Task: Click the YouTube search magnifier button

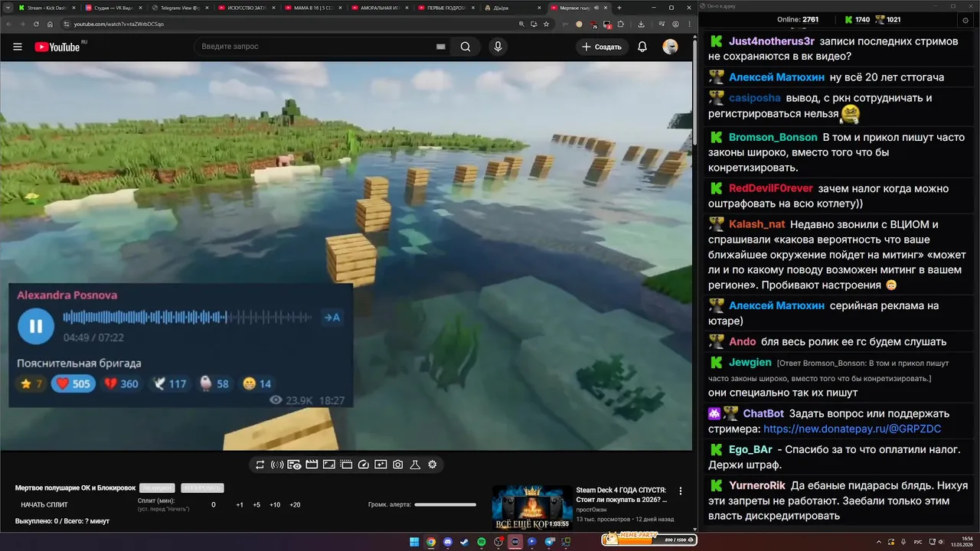Action: [465, 47]
